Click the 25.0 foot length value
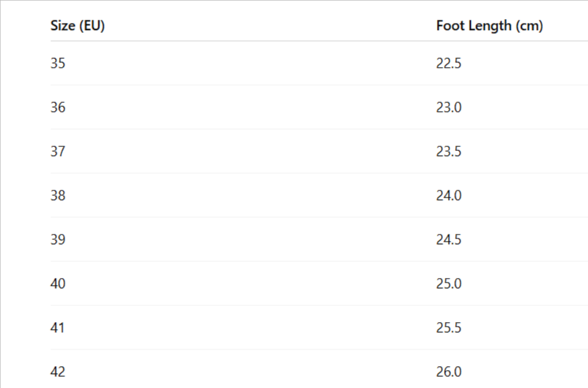This screenshot has height=388, width=588. click(x=449, y=283)
